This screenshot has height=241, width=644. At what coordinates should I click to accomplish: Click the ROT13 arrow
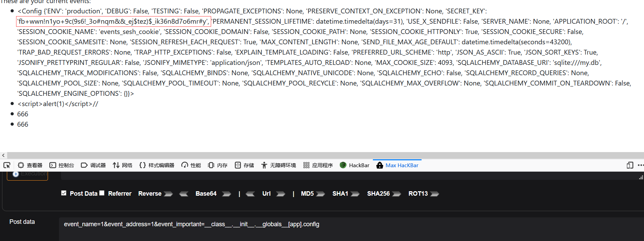click(x=435, y=194)
